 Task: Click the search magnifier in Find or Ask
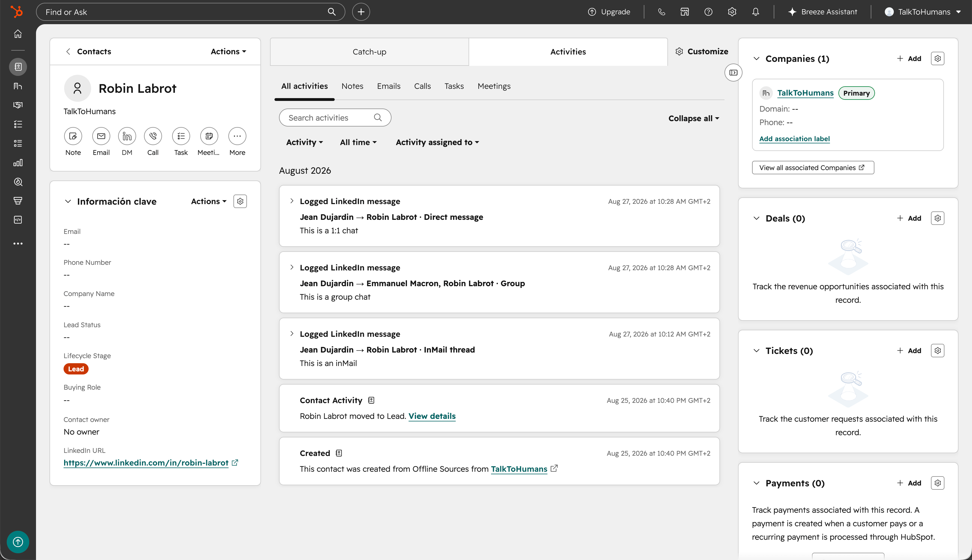point(332,12)
